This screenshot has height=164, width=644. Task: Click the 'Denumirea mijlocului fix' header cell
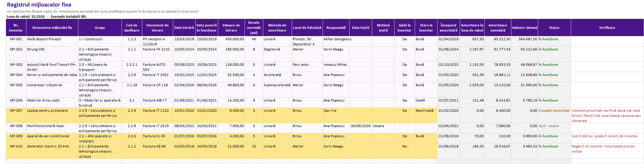click(52, 28)
